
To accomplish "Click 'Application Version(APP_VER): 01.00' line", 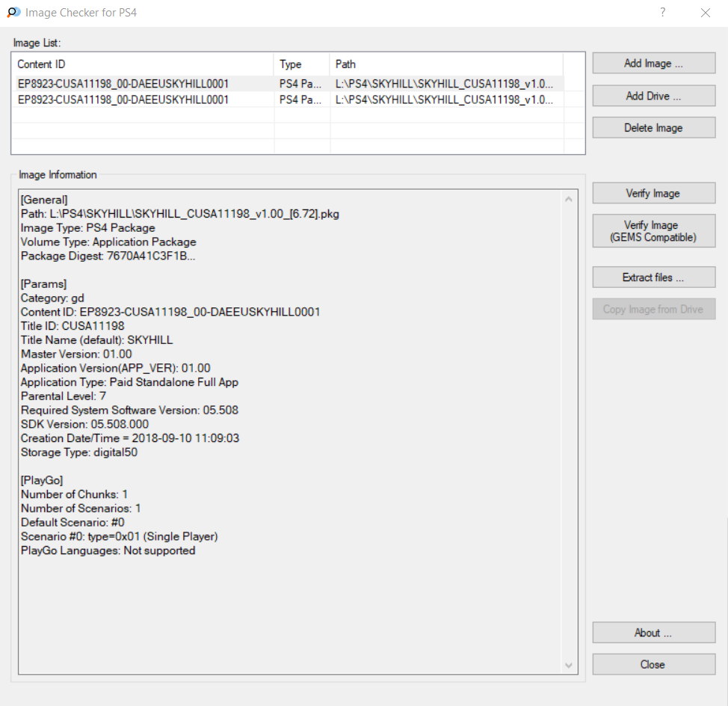I will tap(116, 368).
